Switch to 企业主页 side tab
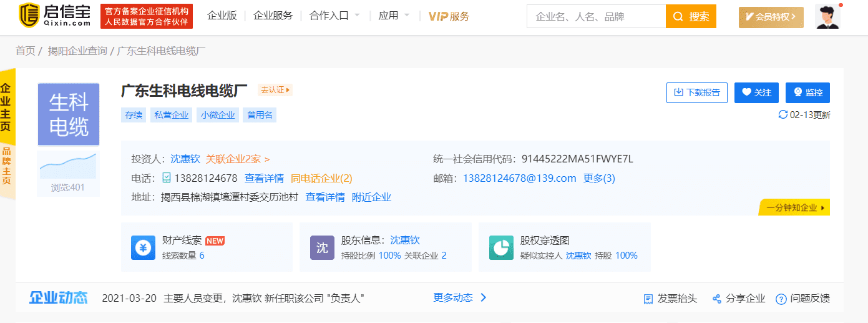The width and height of the screenshot is (868, 323). [x=6, y=106]
